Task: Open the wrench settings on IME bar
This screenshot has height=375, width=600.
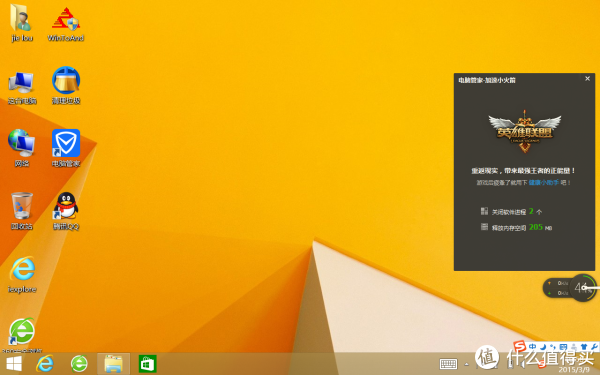Action: coord(594,347)
